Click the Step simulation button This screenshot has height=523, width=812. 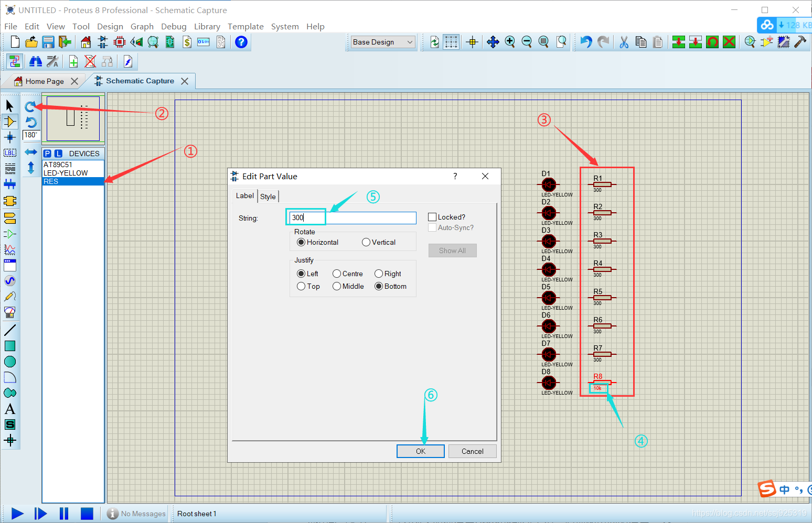point(40,514)
